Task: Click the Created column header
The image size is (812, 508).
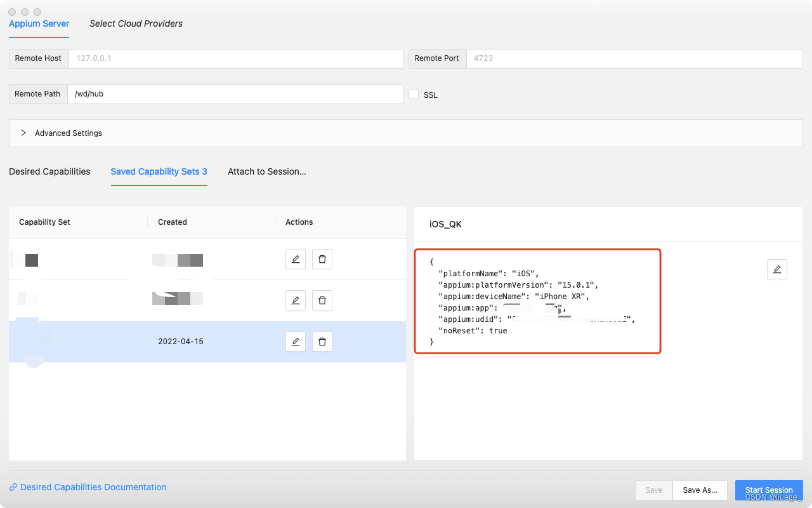Action: pyautogui.click(x=173, y=222)
